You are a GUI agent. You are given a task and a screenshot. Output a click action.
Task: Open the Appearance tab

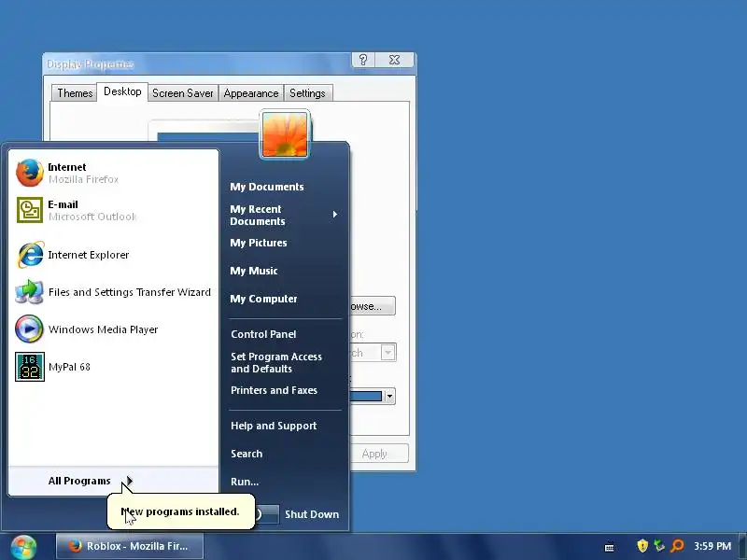click(x=251, y=92)
